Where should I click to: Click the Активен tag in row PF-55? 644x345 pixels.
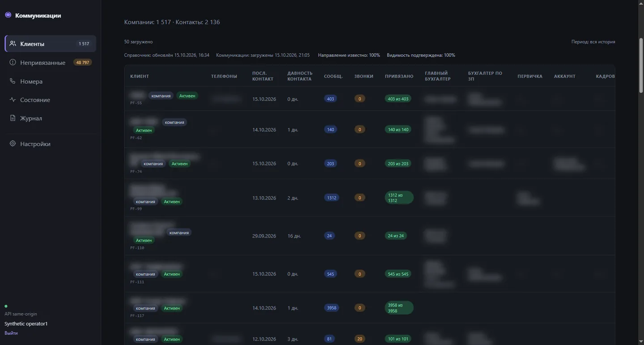tap(187, 96)
